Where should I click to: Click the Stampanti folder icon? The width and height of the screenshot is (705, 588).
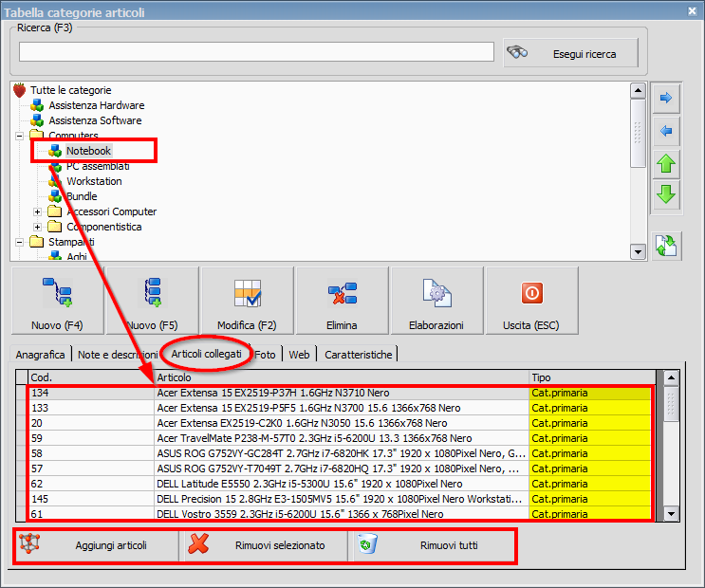(x=36, y=242)
